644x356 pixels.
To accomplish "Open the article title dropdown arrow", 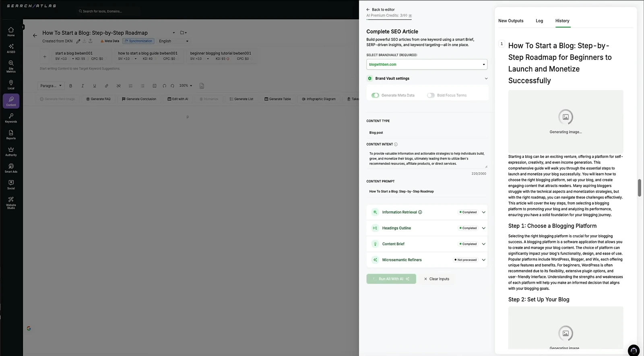I will 174,33.
